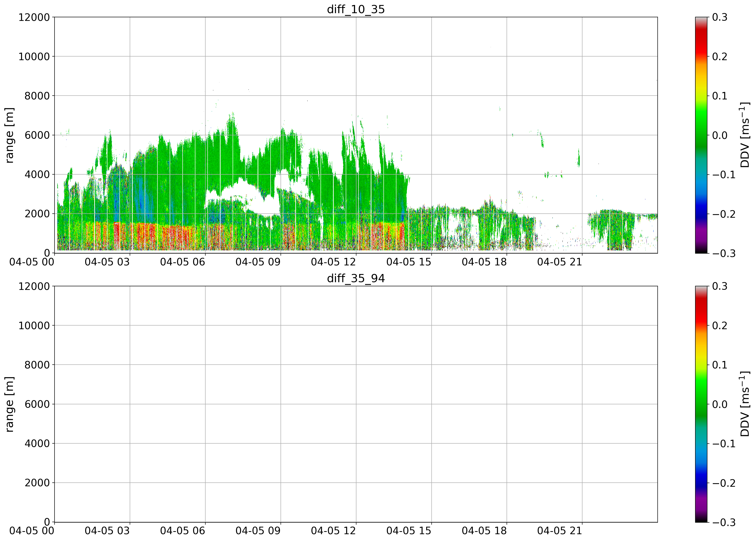Click the 0.2 tick on diff_10_35 colorbar
Viewport: 756px width, 541px height.
coord(720,57)
